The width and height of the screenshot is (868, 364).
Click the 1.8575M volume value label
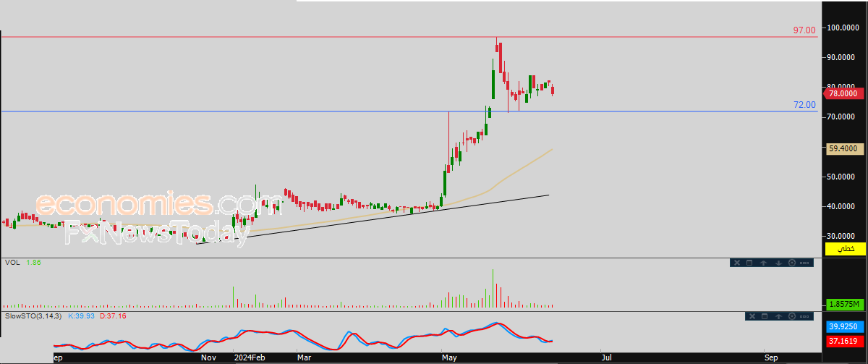tap(844, 304)
